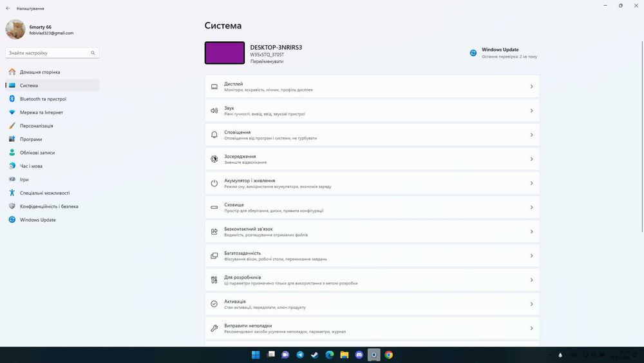644x363 pixels.
Task: Open the Windows Start menu
Action: 256,355
